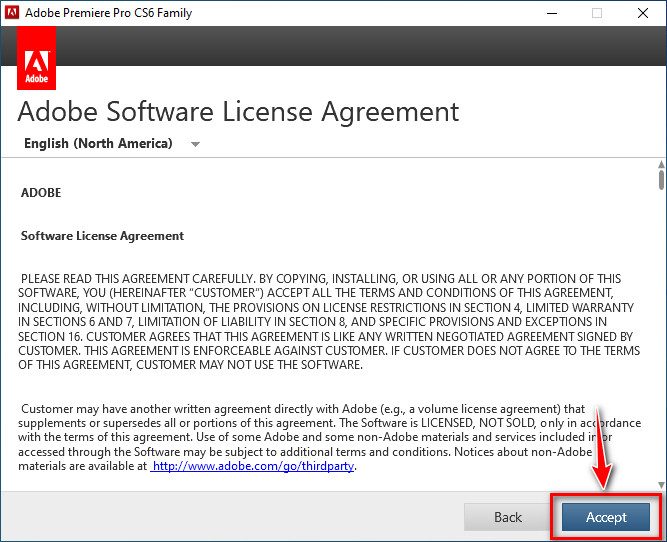Click the 'Software License Agreement' subheading

coord(103,236)
